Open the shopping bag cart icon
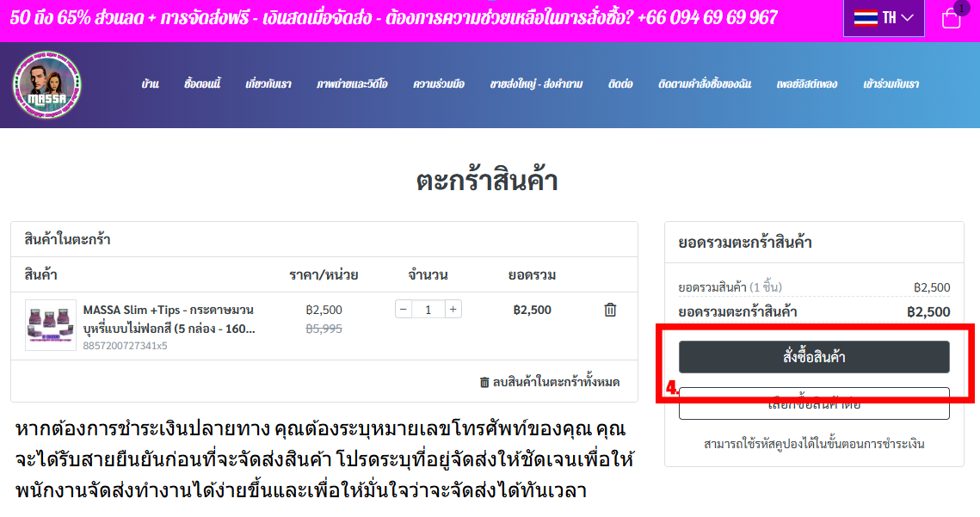Screen dimensions: 980x517 click(x=952, y=17)
